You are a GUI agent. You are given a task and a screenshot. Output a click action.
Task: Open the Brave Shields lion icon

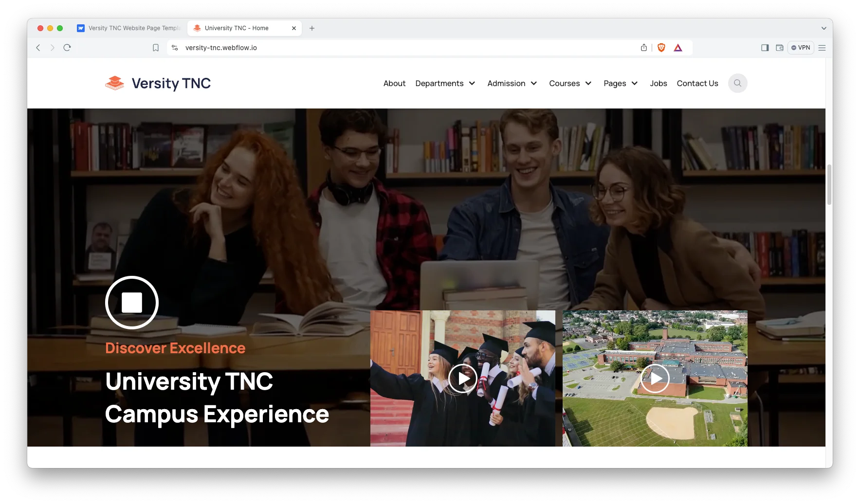pos(661,48)
